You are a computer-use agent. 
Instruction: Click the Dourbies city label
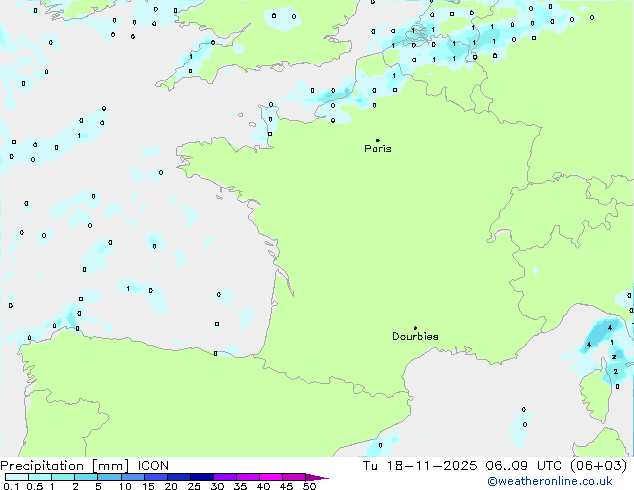[415, 336]
